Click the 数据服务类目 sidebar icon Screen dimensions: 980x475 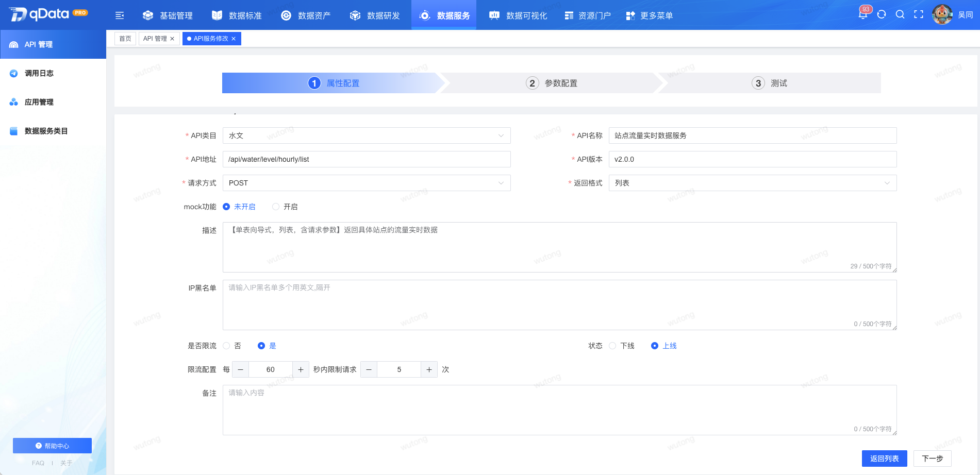click(14, 131)
